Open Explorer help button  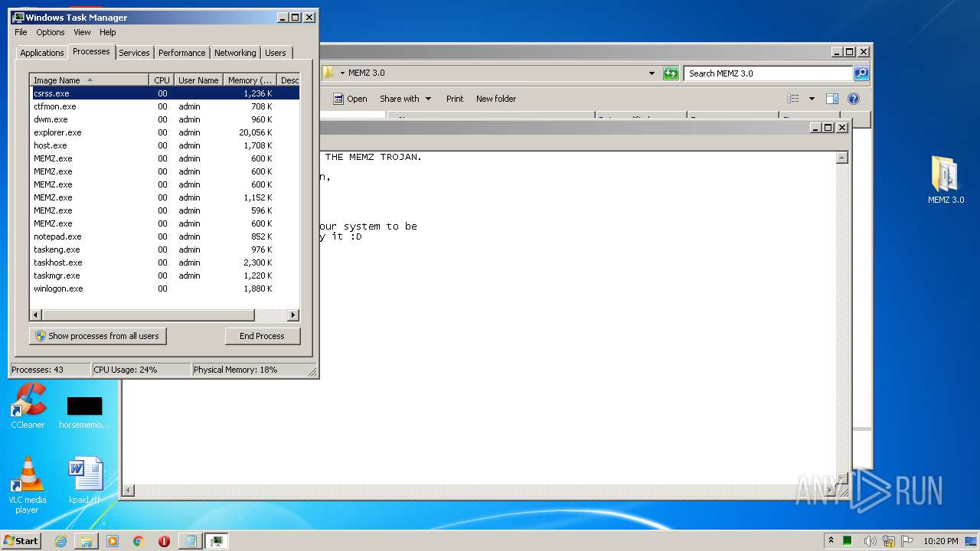(854, 99)
